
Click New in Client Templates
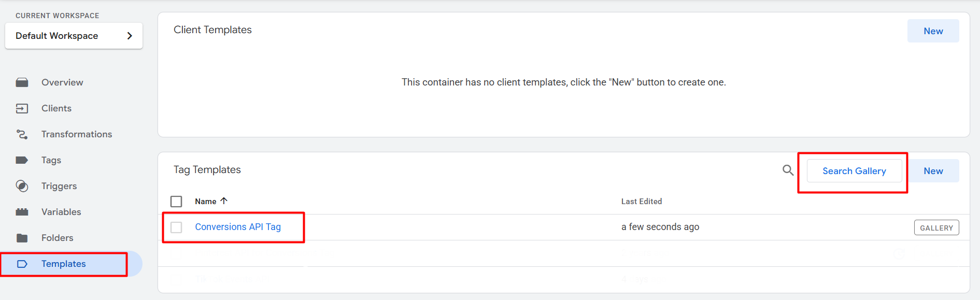(933, 31)
